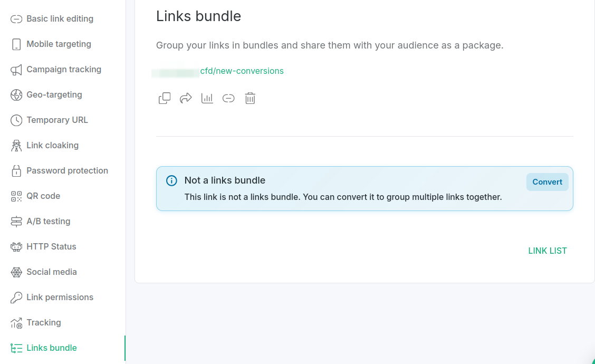This screenshot has width=595, height=364.
Task: Click the Password protection lock icon
Action: tap(16, 171)
